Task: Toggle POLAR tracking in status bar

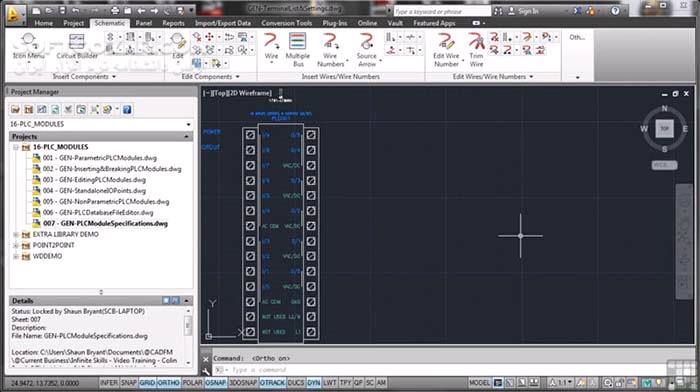Action: coord(192,383)
